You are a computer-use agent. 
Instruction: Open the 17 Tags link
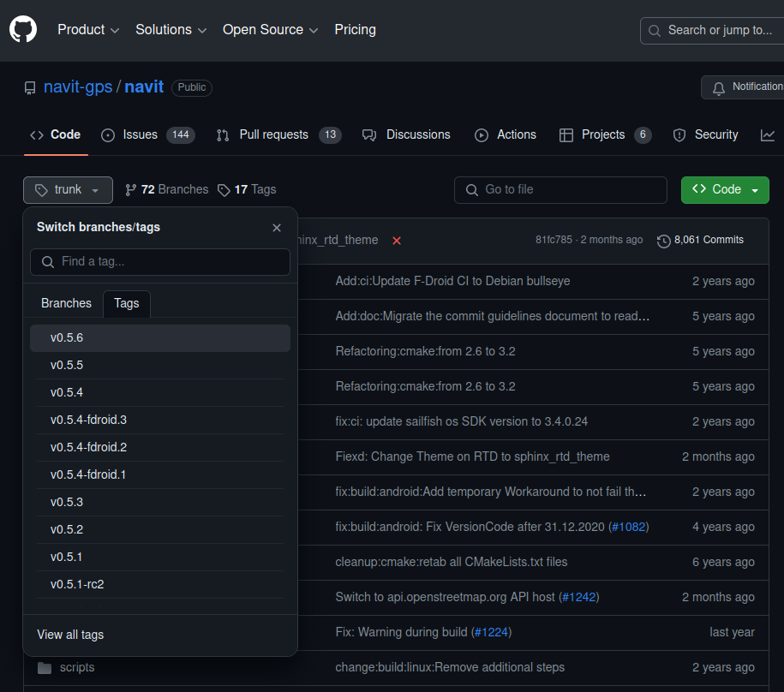pos(247,190)
